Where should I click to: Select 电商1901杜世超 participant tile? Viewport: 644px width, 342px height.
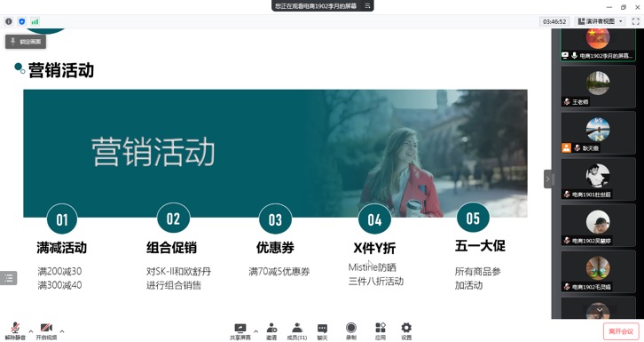[x=598, y=179]
